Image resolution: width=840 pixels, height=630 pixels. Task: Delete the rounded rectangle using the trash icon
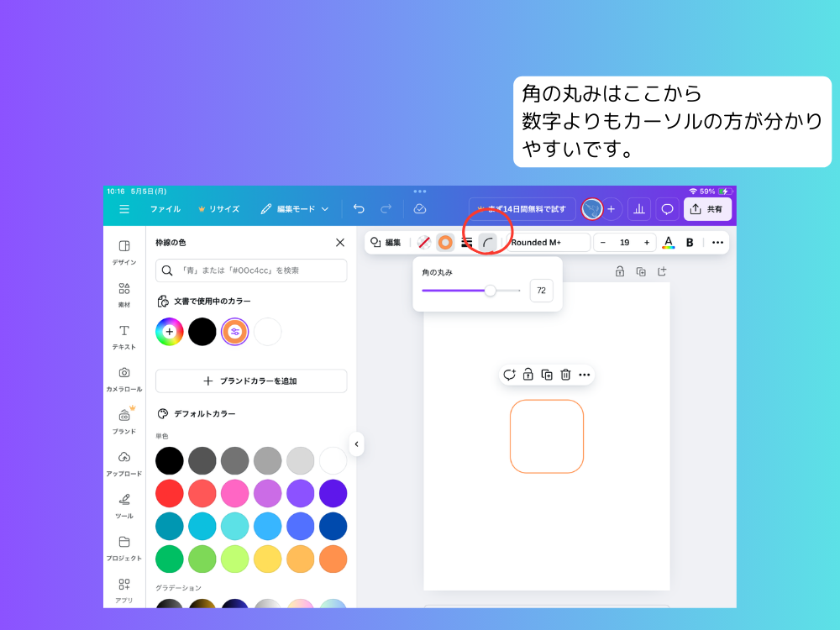click(x=565, y=375)
